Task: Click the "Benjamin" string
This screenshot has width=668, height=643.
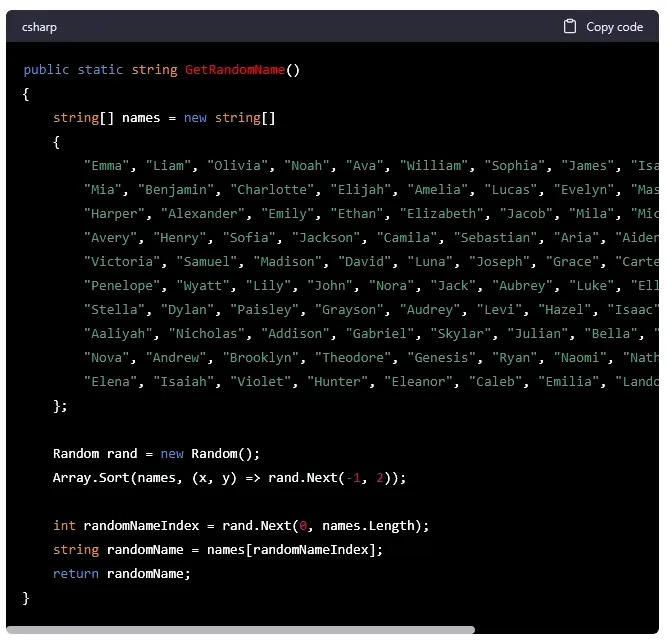Action: pos(176,190)
